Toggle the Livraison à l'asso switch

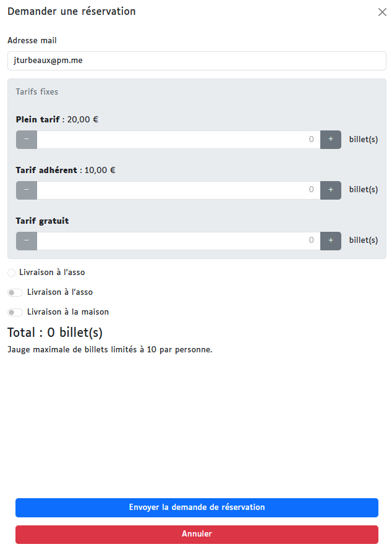(15, 292)
